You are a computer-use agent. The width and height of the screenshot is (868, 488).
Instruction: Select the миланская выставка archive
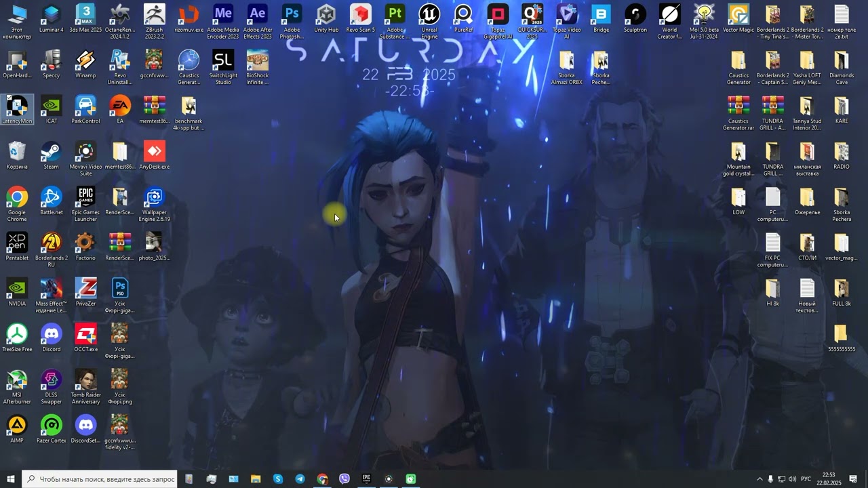click(x=807, y=159)
